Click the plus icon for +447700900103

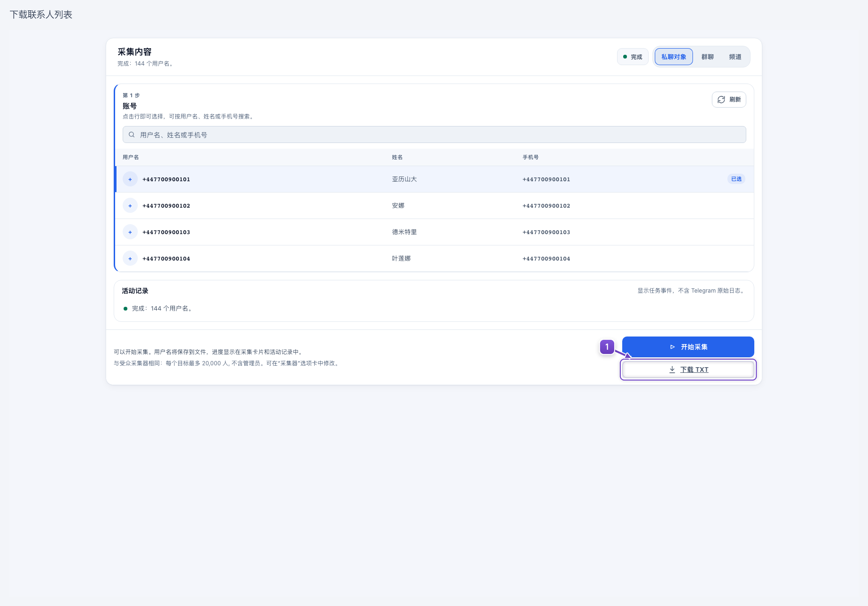click(x=130, y=232)
